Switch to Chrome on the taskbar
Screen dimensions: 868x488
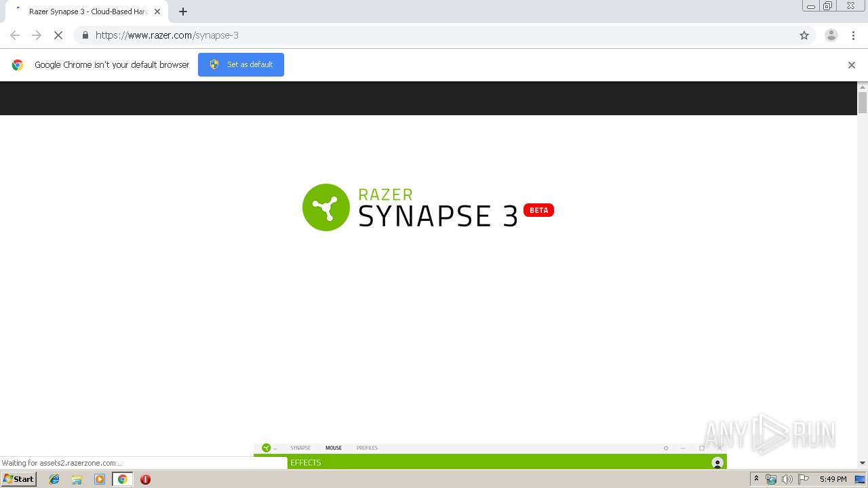tap(122, 479)
